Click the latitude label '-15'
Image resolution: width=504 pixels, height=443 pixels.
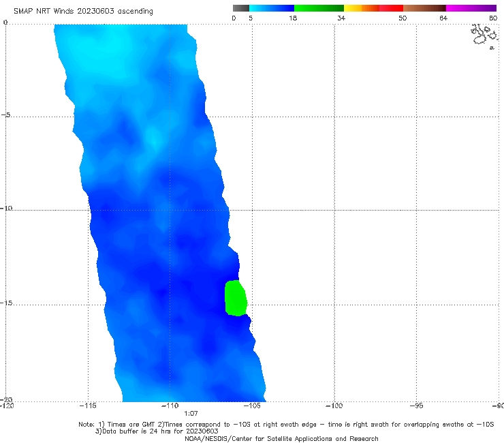[x=5, y=303]
